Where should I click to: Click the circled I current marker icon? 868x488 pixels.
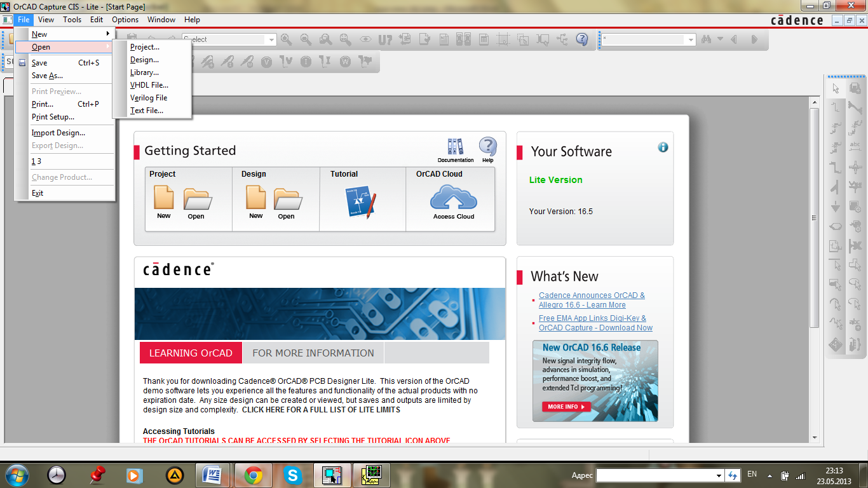pyautogui.click(x=306, y=62)
